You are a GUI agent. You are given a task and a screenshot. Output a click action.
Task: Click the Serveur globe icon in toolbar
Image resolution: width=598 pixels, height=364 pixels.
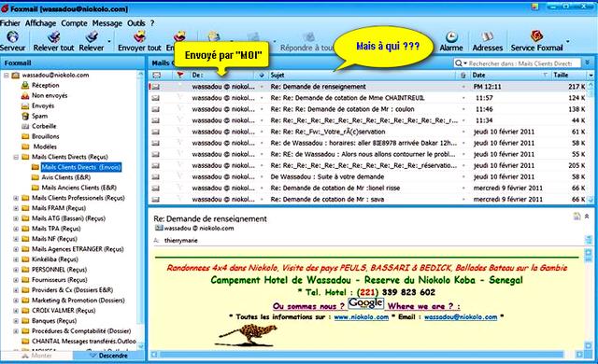(x=12, y=37)
